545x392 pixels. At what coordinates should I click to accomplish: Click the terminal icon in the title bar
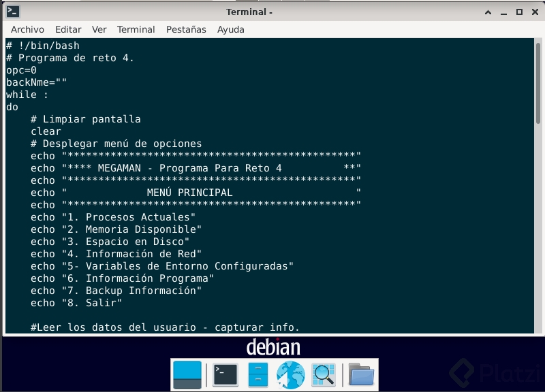[13, 12]
